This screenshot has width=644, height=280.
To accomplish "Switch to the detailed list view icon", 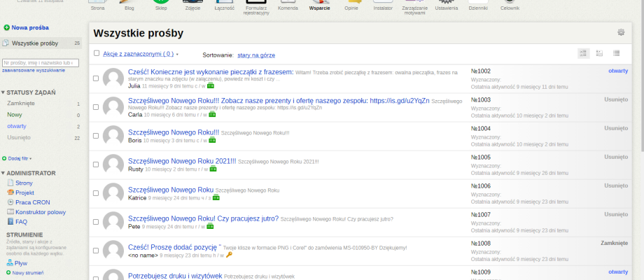I will pyautogui.click(x=583, y=53).
